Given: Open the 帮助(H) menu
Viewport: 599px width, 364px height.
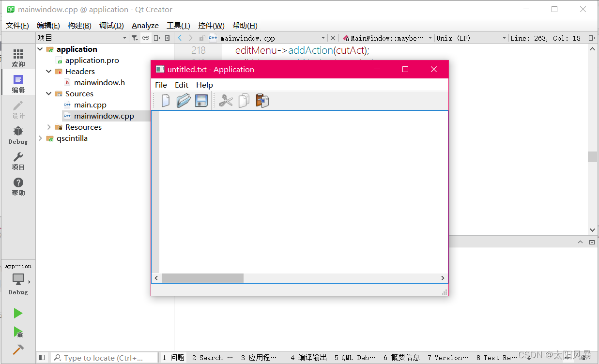Looking at the screenshot, I should coord(245,26).
